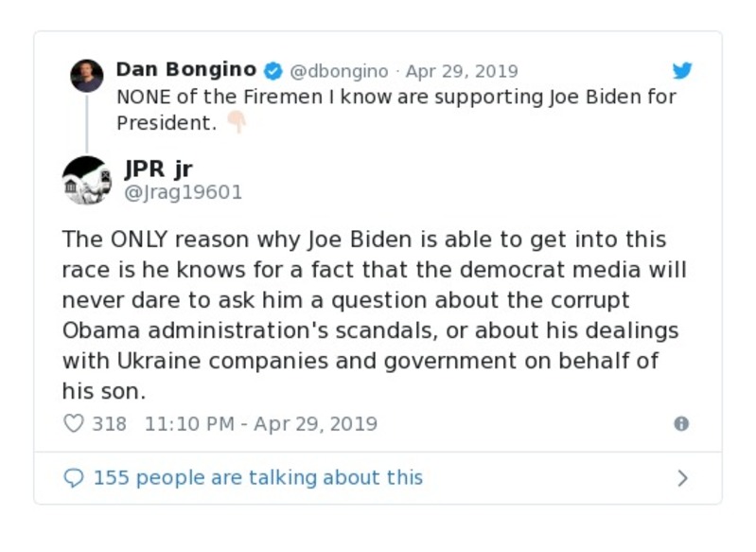
Task: Open the Apr 29, 2019 date beside @dbongino
Action: pos(462,71)
